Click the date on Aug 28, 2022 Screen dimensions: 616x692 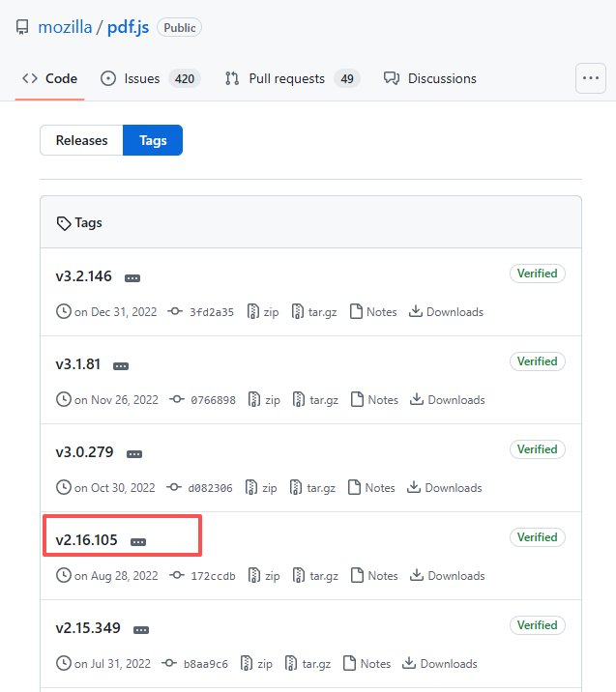click(116, 575)
